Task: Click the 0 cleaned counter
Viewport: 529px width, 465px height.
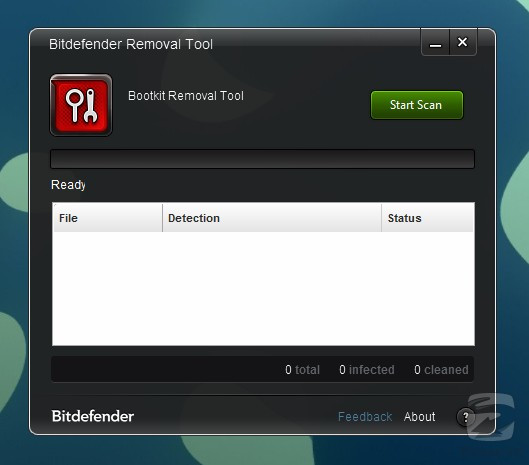Action: tap(441, 370)
